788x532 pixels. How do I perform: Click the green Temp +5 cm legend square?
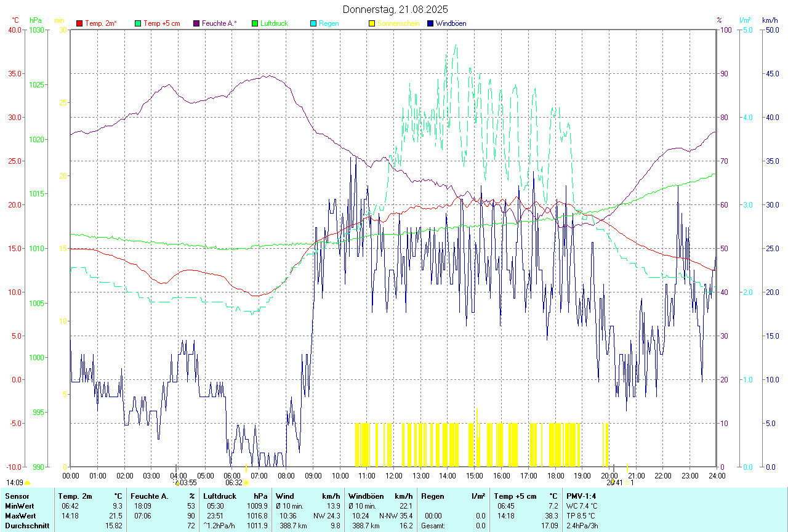(x=138, y=23)
